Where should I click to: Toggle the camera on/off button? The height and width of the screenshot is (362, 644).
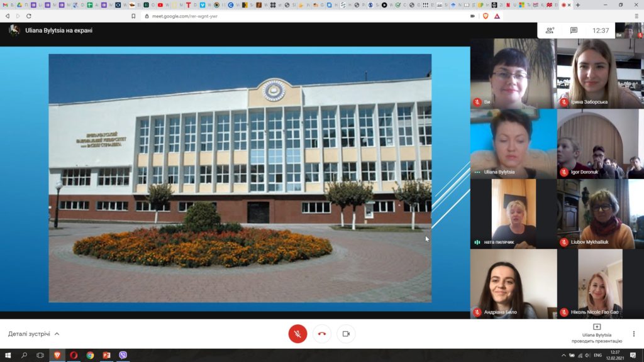coord(347,334)
